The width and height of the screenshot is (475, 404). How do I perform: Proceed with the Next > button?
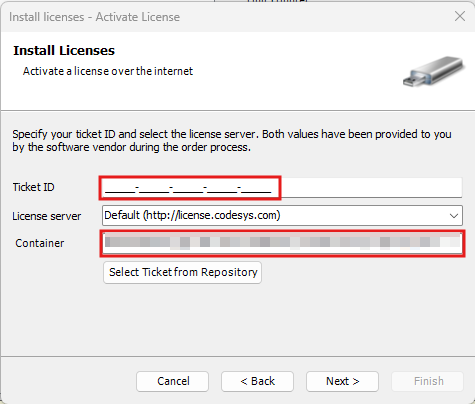coord(342,381)
